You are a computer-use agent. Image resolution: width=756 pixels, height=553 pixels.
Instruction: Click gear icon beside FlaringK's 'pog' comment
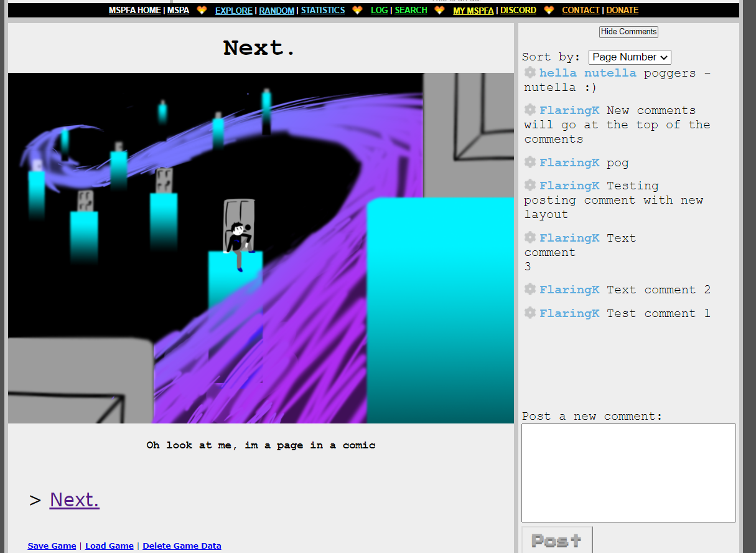(530, 162)
